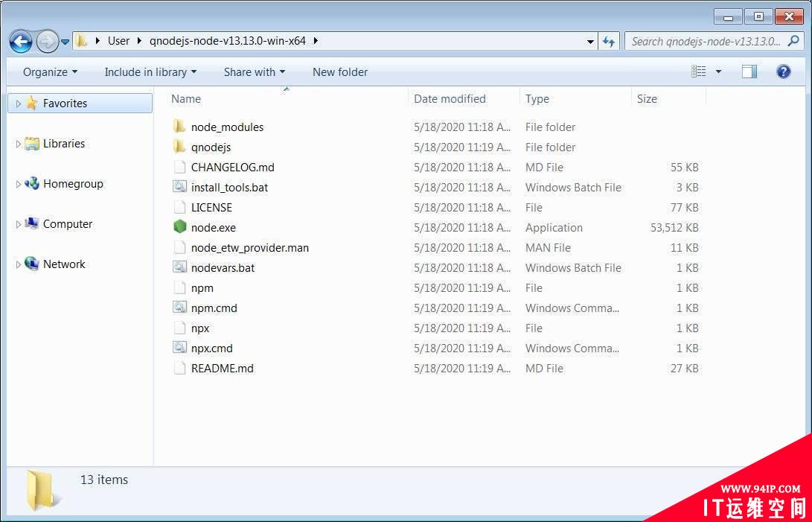The width and height of the screenshot is (812, 522).
Task: Open the Organize menu
Action: 50,72
